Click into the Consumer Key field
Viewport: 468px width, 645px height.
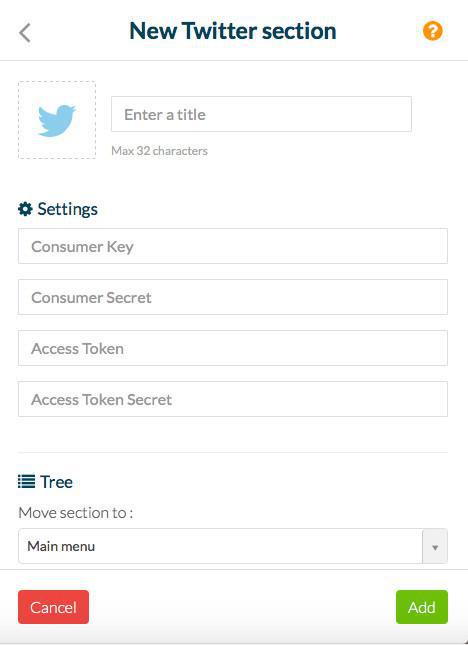(233, 246)
